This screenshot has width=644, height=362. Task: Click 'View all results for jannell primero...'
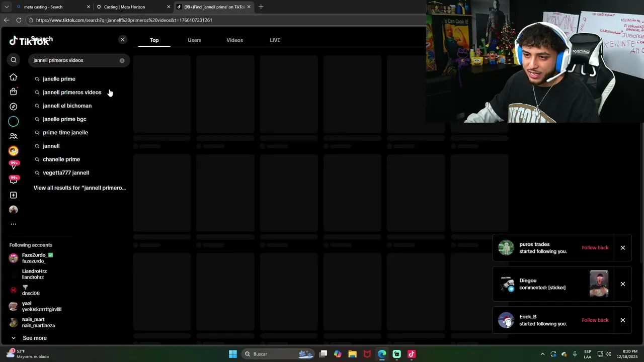coord(79,188)
